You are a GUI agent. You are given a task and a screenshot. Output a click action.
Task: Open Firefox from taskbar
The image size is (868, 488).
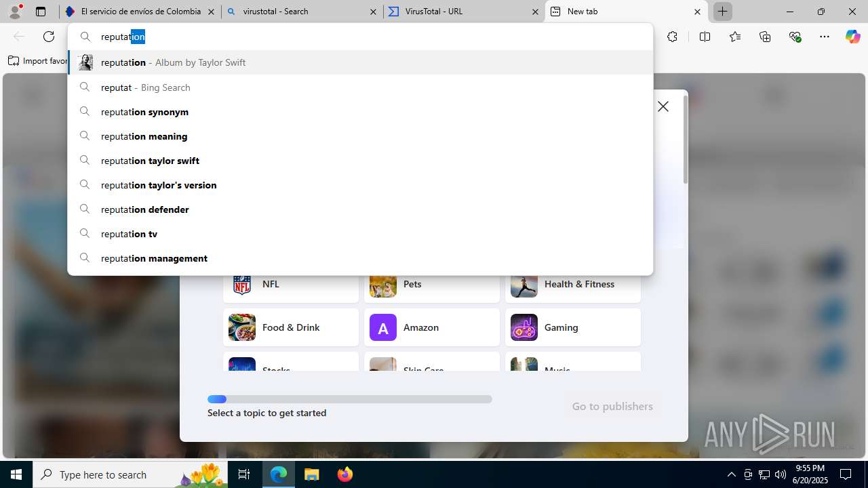click(345, 474)
